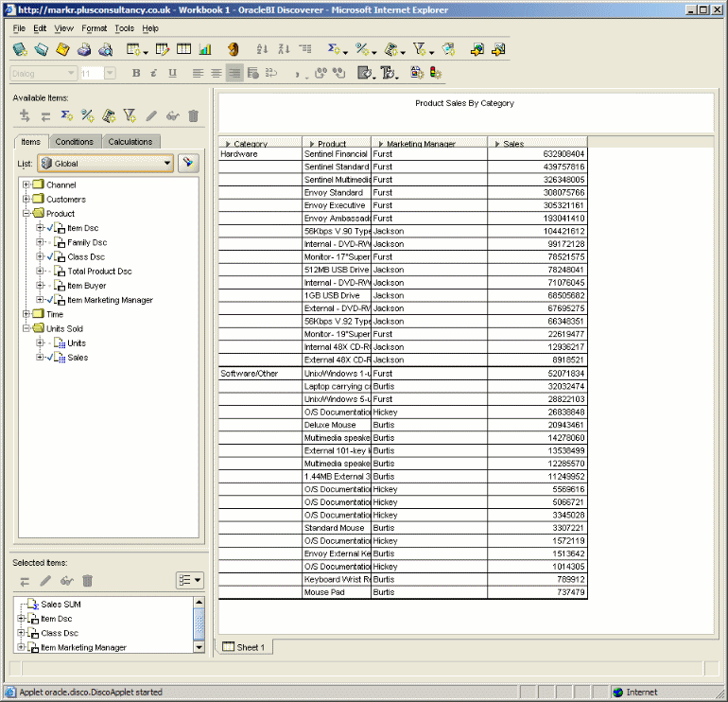Click the Bold formatting button

click(x=136, y=73)
